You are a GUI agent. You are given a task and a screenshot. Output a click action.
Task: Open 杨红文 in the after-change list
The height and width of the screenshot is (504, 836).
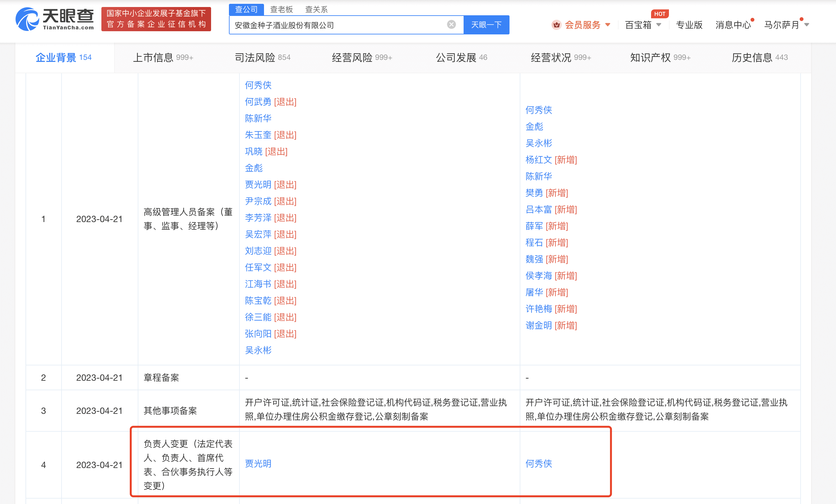(539, 160)
